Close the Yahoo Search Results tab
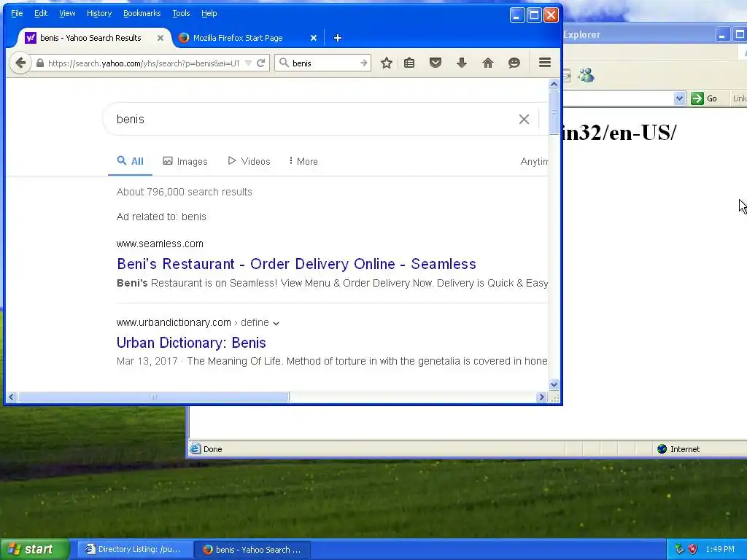The image size is (747, 560). click(x=160, y=38)
